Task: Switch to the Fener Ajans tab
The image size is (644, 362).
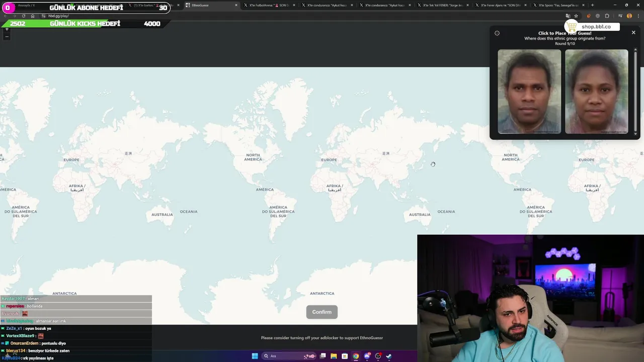Action: click(501, 5)
